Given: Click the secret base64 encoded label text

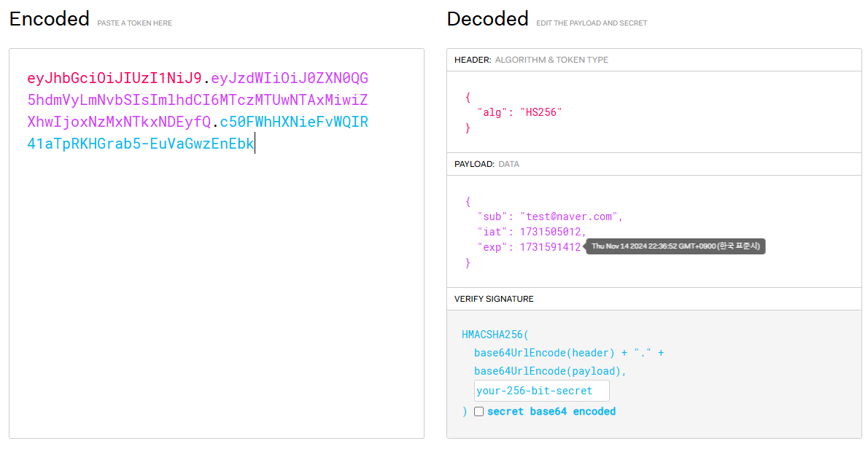Looking at the screenshot, I should (551, 411).
